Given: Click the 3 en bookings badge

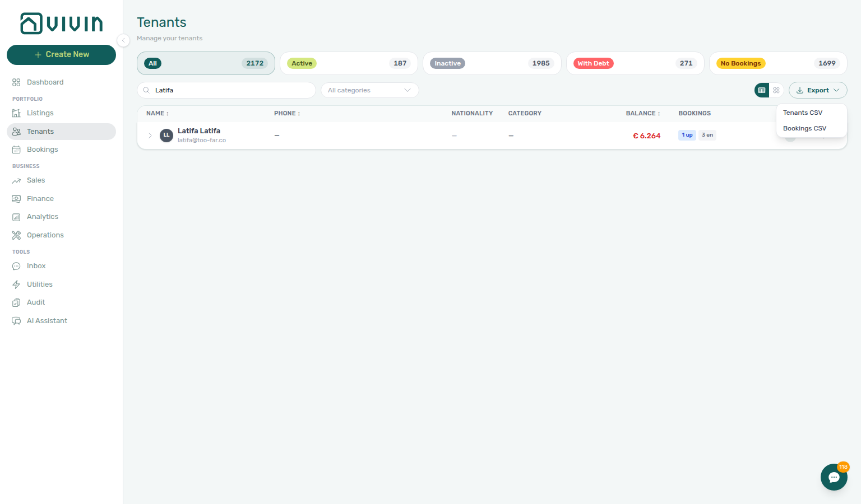Looking at the screenshot, I should coord(707,135).
